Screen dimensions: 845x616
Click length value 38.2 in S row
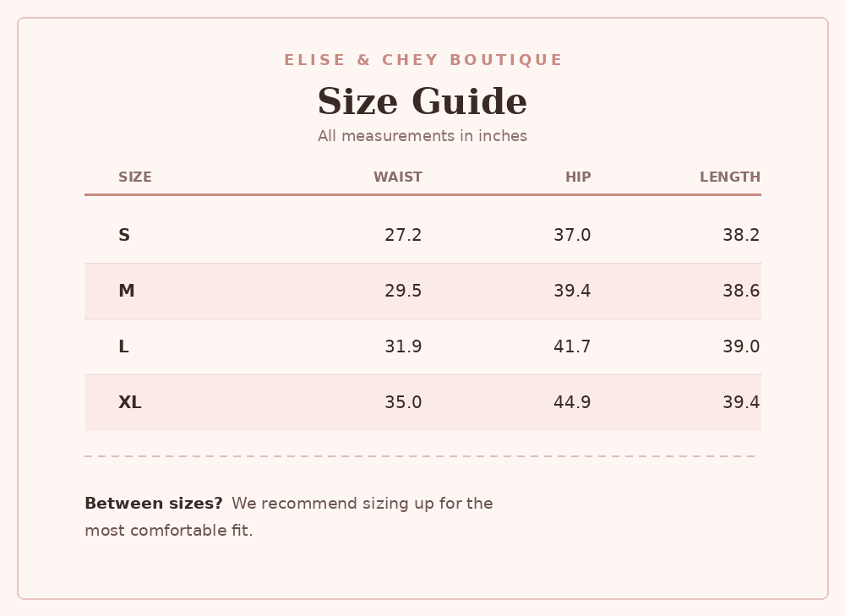741,235
